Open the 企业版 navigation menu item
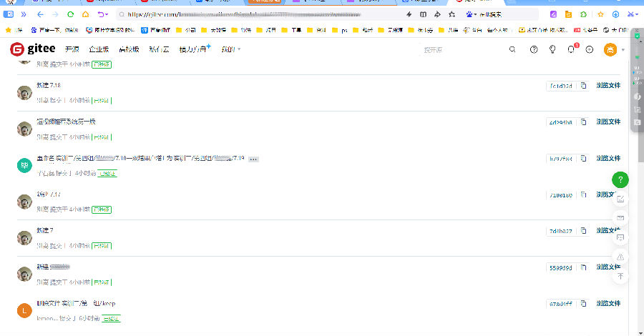The height and width of the screenshot is (336, 644). [x=99, y=49]
